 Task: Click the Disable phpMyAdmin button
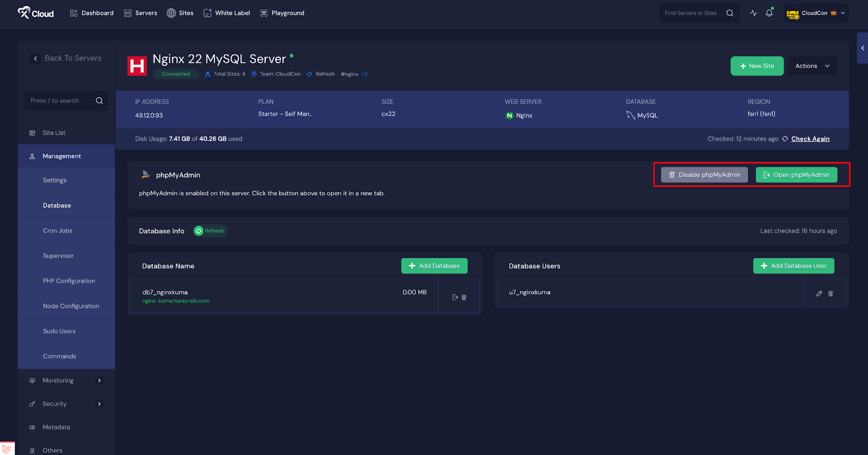(x=704, y=175)
